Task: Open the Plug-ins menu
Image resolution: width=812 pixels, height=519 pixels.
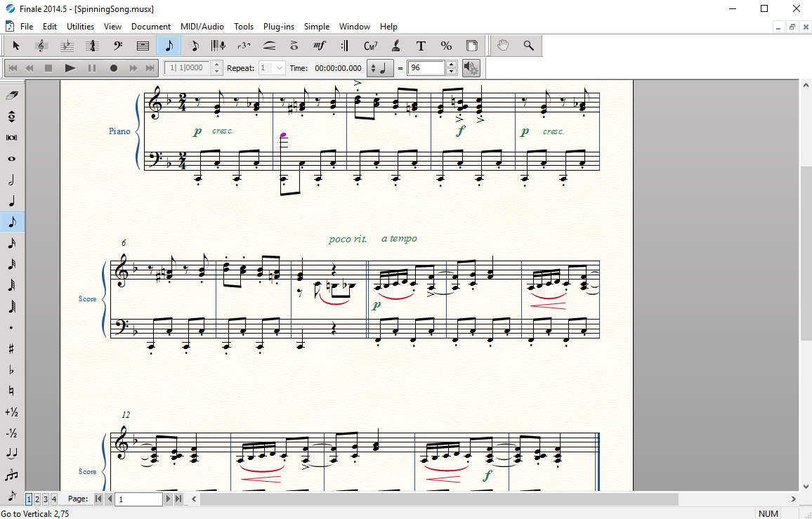Action: pyautogui.click(x=279, y=27)
